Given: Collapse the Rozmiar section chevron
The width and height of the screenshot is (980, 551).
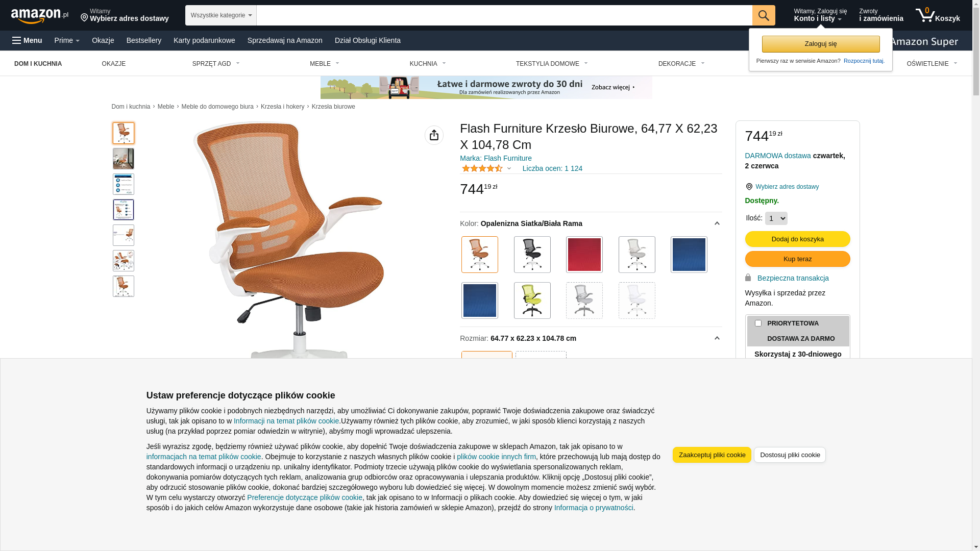Looking at the screenshot, I should point(717,338).
